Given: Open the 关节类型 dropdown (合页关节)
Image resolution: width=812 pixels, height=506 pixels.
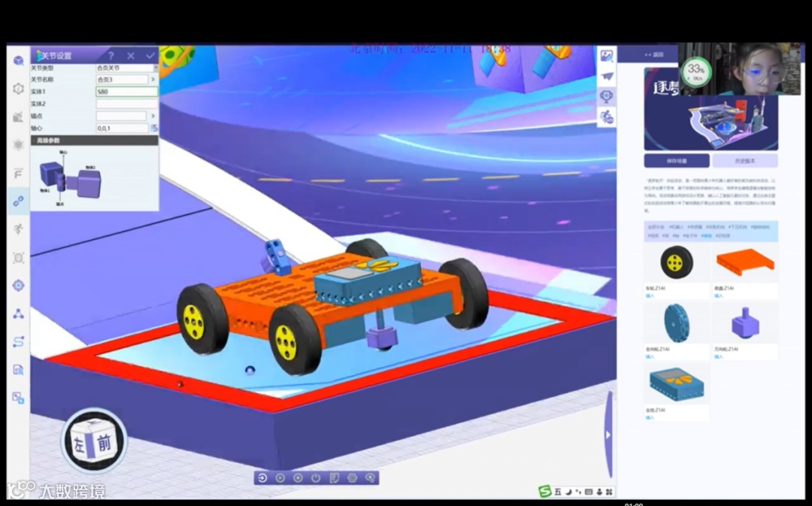Looking at the screenshot, I should pos(127,68).
